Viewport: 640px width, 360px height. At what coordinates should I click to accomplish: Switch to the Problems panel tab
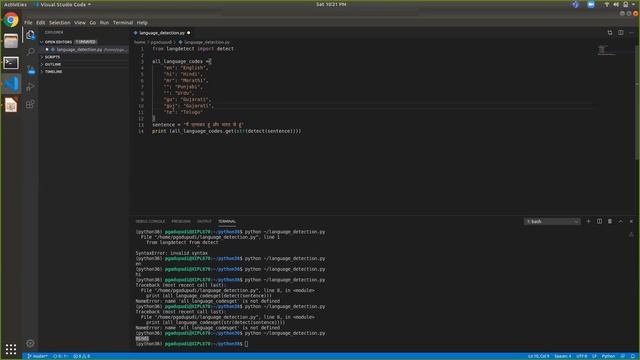click(x=181, y=222)
